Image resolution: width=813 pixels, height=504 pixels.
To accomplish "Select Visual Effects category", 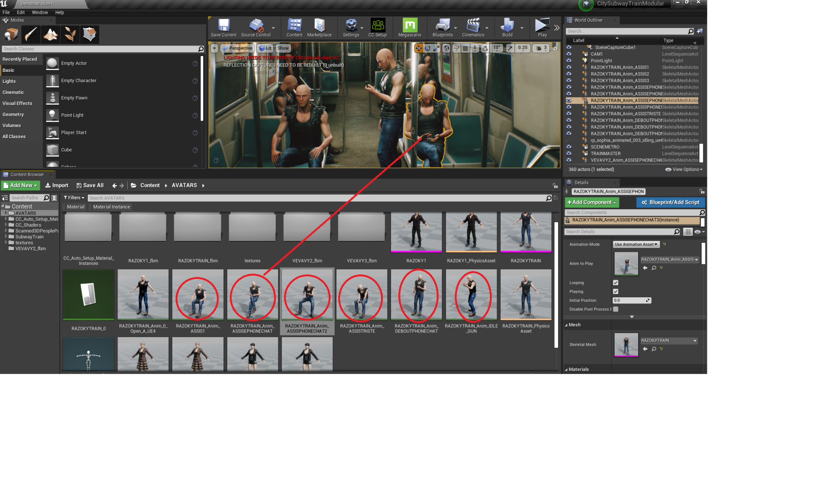I will 21,103.
